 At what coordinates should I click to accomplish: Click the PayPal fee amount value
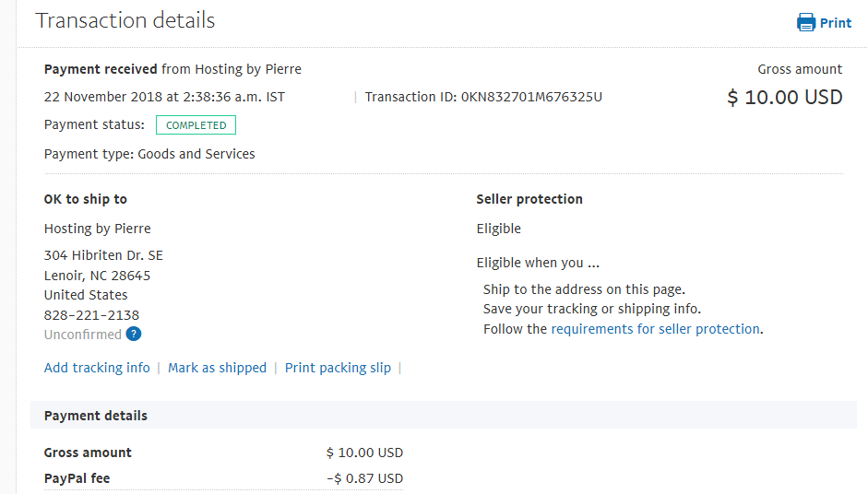(364, 478)
